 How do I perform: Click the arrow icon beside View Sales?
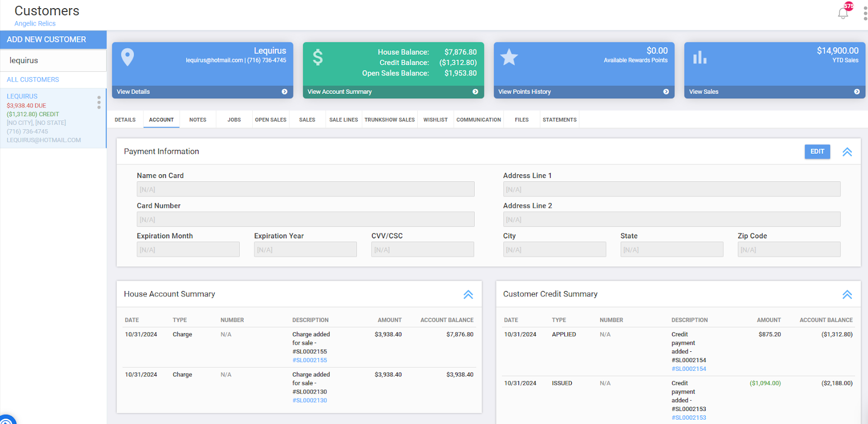tap(857, 92)
